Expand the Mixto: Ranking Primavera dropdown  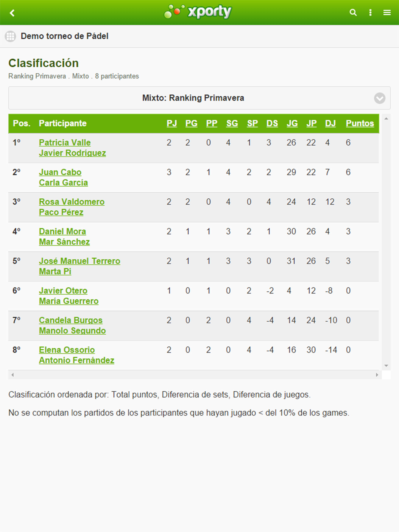point(193,98)
